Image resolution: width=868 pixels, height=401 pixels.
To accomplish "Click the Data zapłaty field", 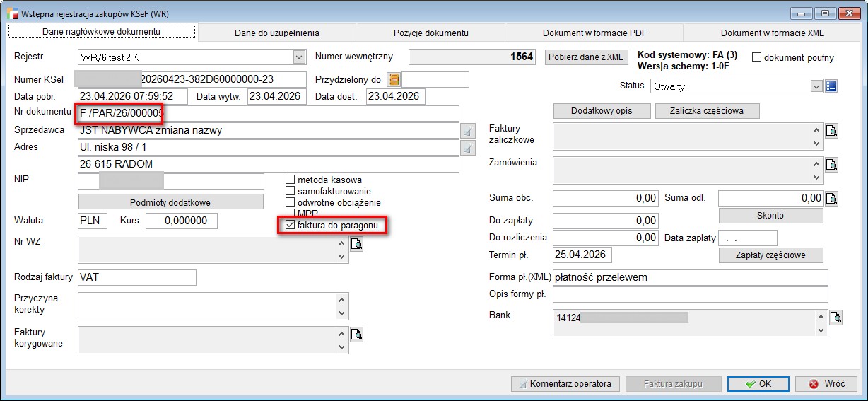I will [x=748, y=238].
